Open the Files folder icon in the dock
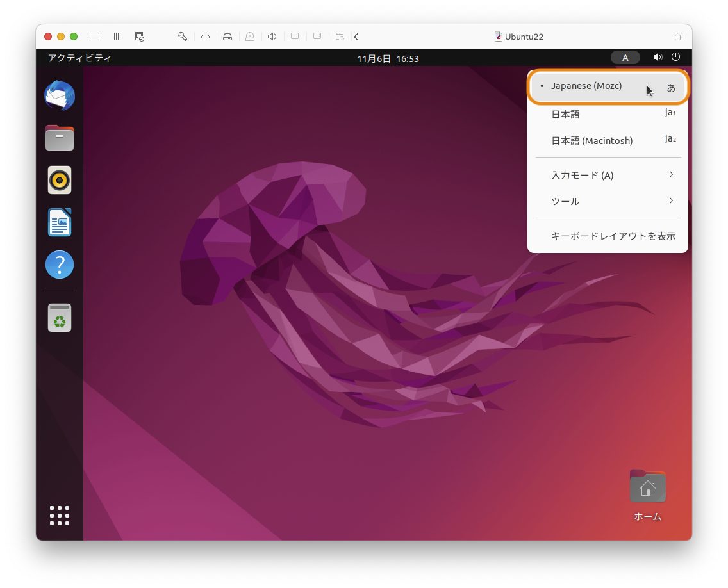Viewport: 728px width, 588px height. pyautogui.click(x=59, y=138)
